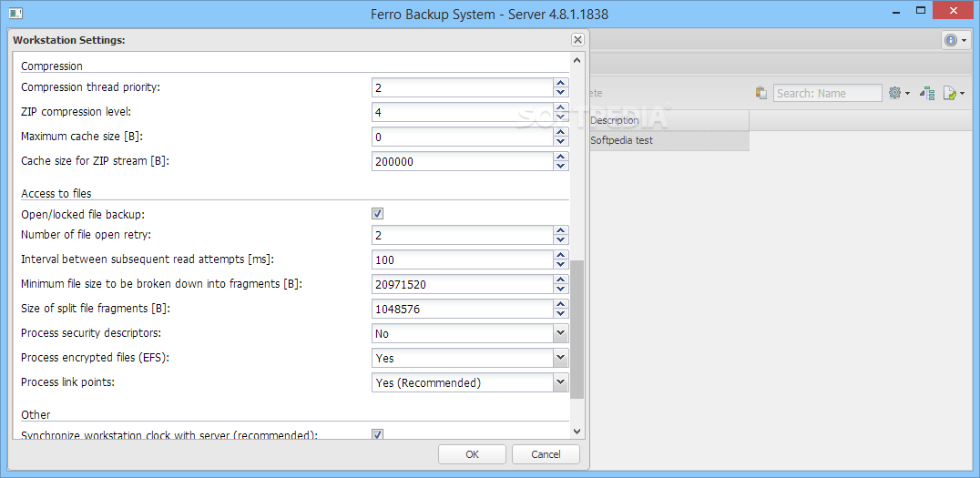Click the settings scrollbar up arrow

pos(577,60)
